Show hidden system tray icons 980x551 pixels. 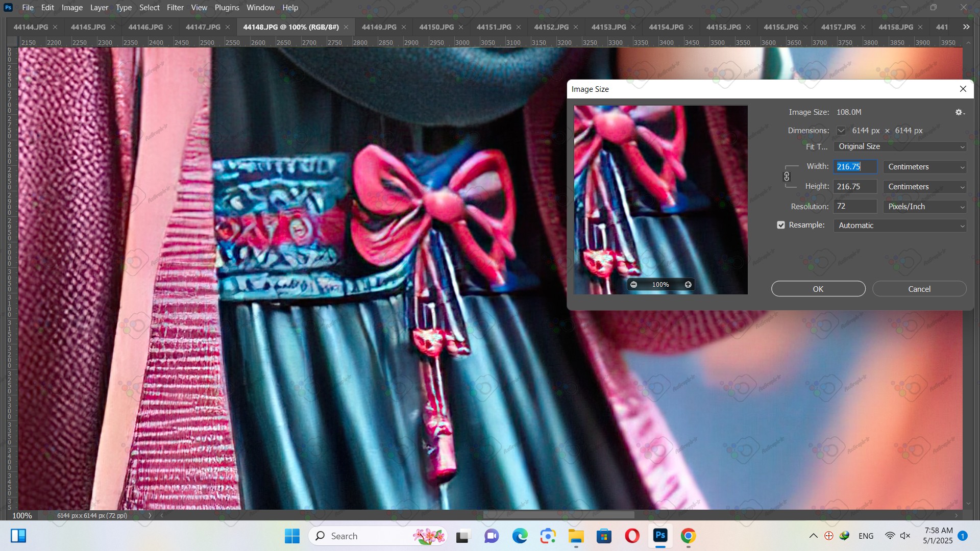[x=814, y=536]
